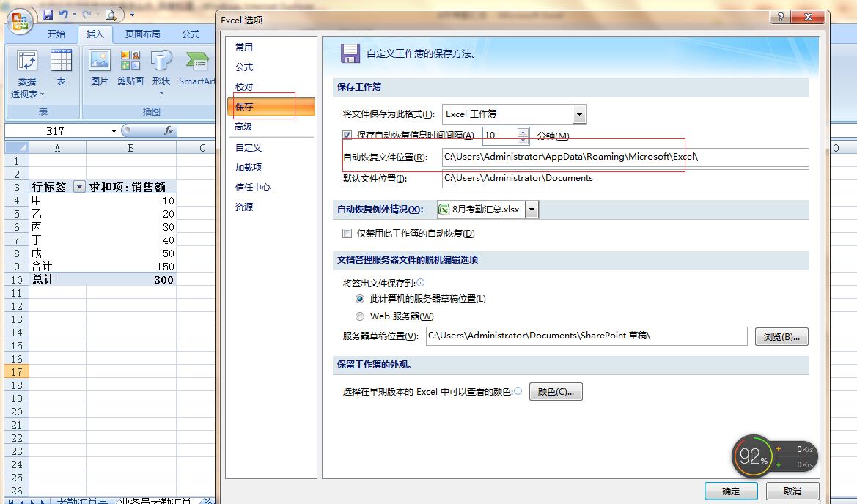Open the 公式 ribbon tab
Viewport: 857px width, 504px height.
(x=190, y=34)
